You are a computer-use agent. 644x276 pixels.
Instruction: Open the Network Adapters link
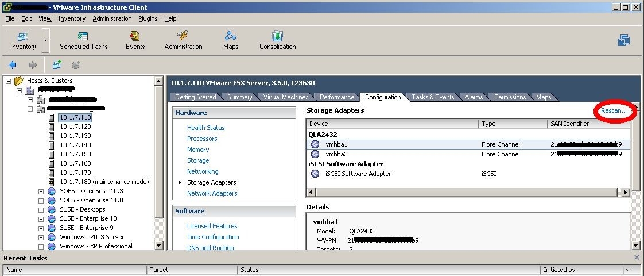point(212,193)
